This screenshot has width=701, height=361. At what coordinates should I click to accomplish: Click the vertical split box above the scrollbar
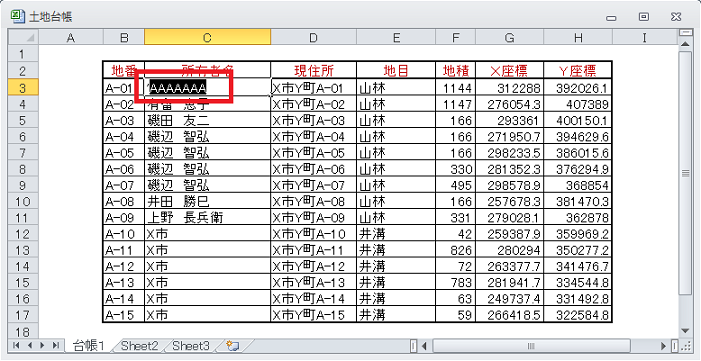[685, 33]
